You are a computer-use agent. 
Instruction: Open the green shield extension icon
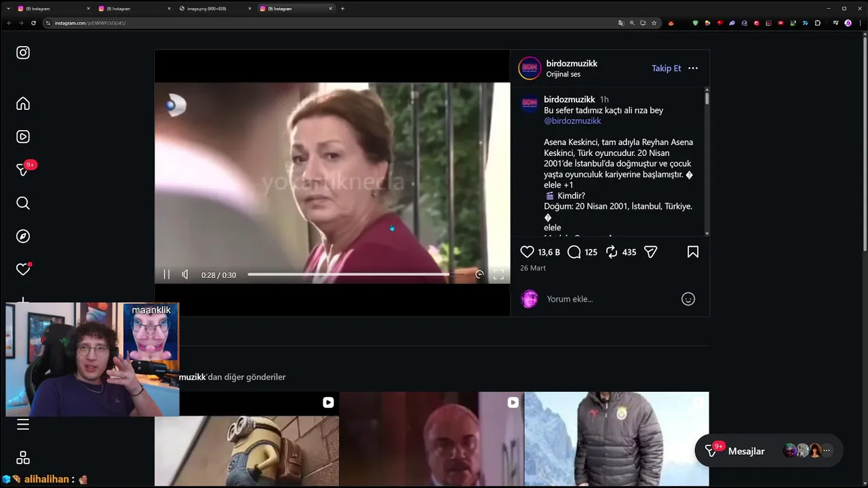695,23
